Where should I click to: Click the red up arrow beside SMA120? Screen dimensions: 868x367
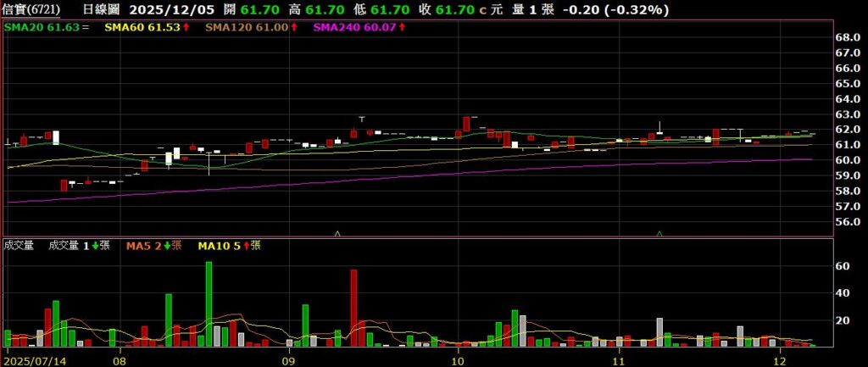click(x=293, y=28)
